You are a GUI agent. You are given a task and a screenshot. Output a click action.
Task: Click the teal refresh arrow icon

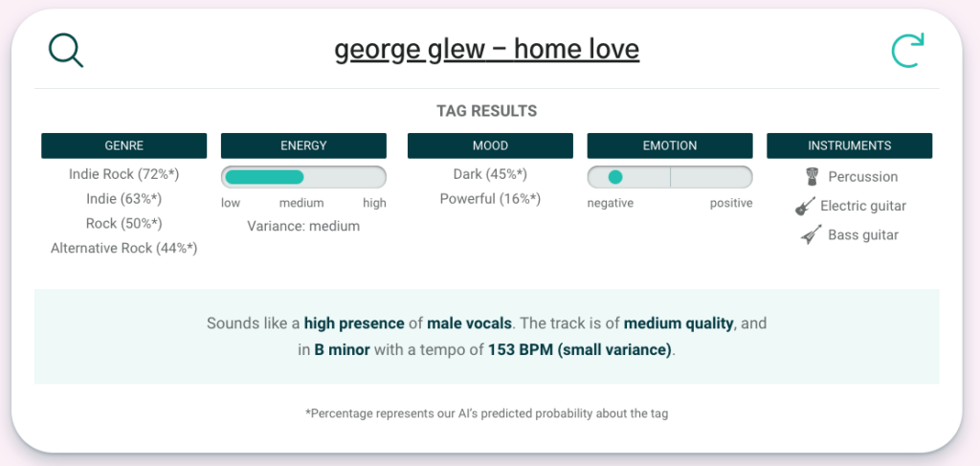tap(907, 51)
